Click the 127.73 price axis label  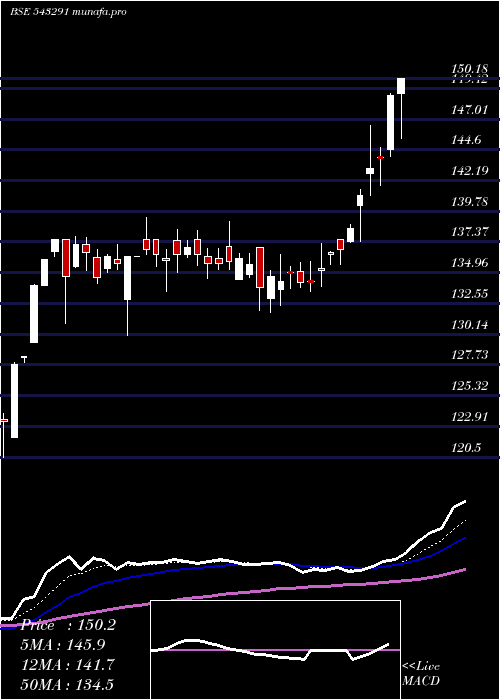click(x=470, y=355)
